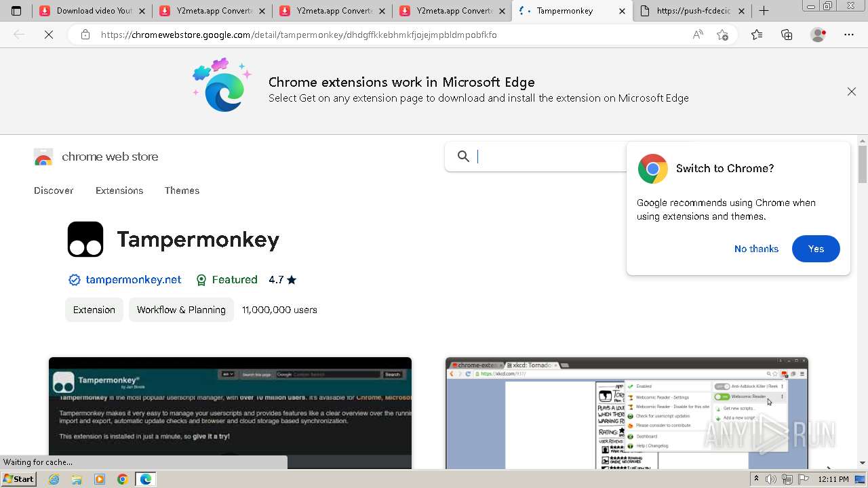Click the Chrome Web Store logo
The height and width of the screenshot is (488, 868).
point(43,157)
